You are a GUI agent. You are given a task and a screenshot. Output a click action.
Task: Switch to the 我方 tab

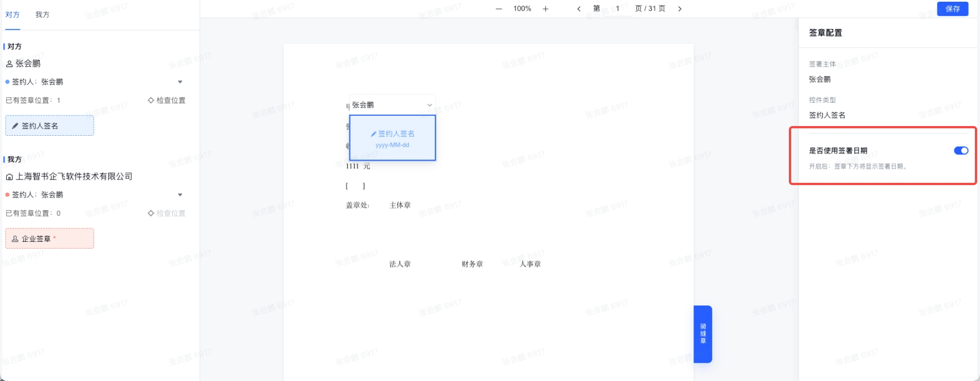point(43,15)
